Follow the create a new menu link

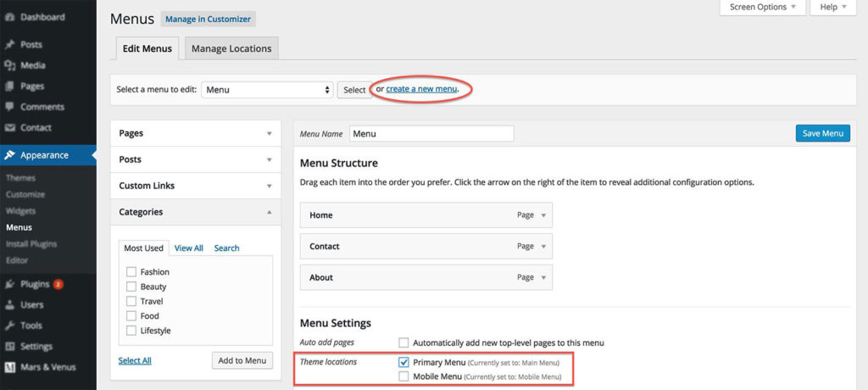coord(422,89)
